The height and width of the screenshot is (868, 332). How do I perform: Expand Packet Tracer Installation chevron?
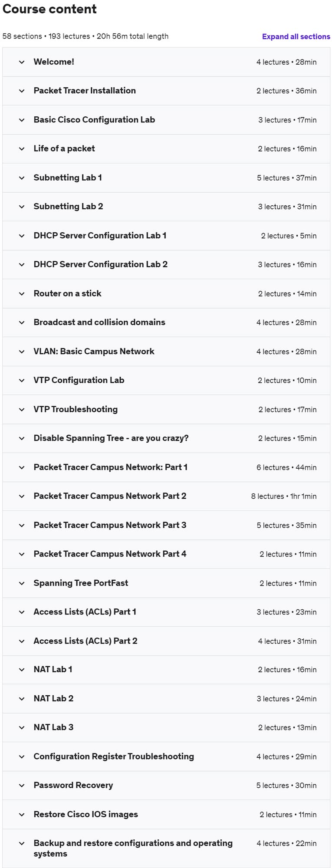click(x=22, y=91)
